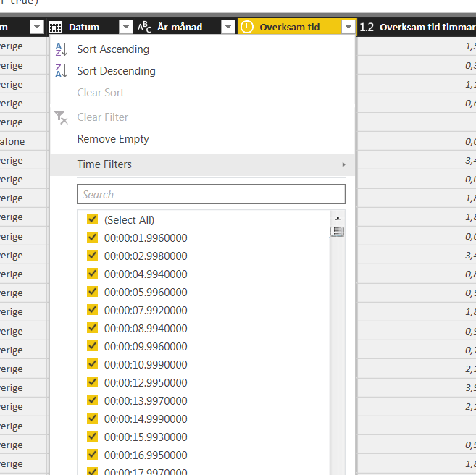Choose Sort Ascending

click(x=113, y=49)
